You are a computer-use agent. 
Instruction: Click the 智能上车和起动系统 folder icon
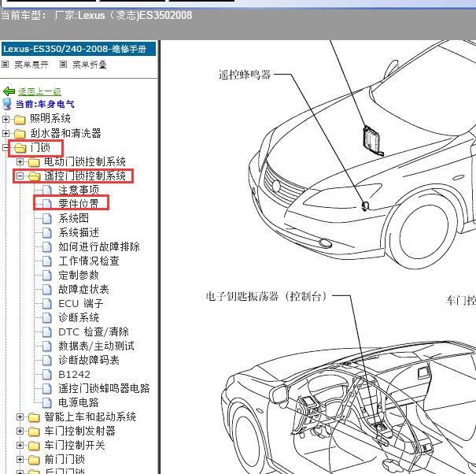click(x=34, y=417)
